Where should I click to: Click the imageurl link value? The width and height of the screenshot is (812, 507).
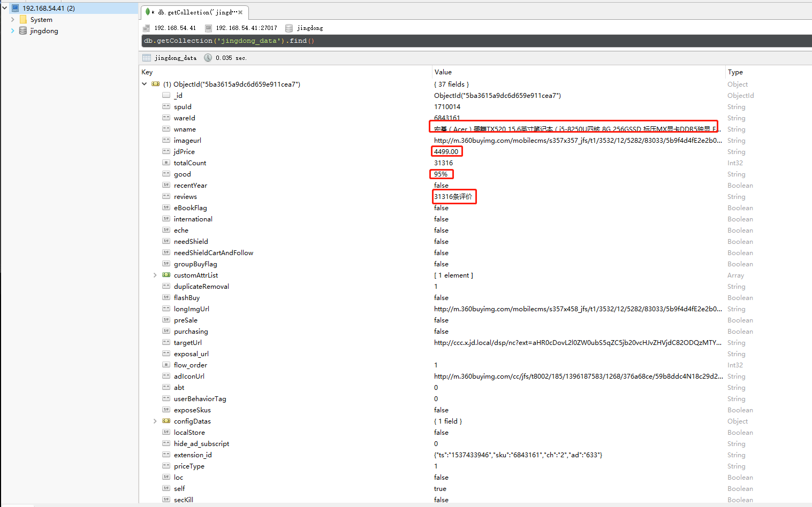pyautogui.click(x=578, y=140)
